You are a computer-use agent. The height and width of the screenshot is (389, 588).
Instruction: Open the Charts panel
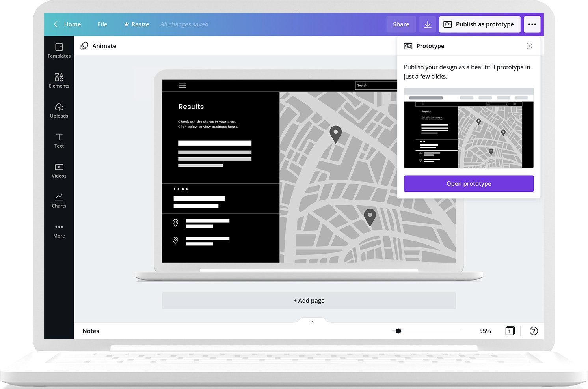[x=59, y=200]
